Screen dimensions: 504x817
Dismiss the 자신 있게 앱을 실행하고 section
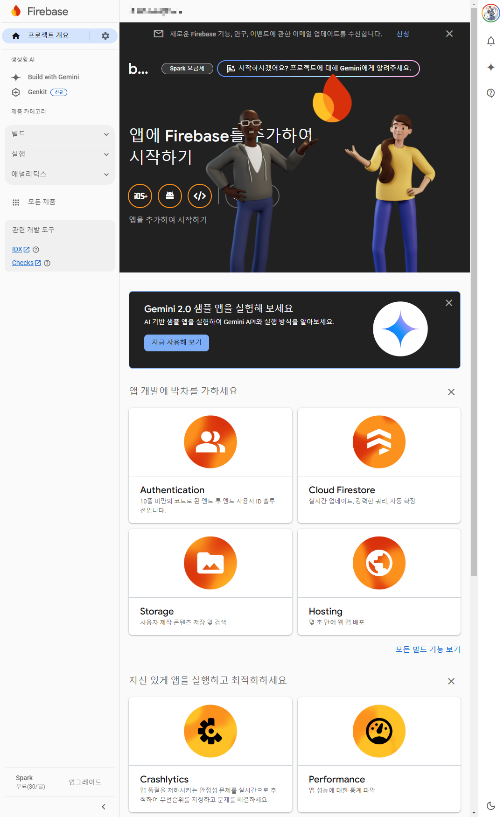pyautogui.click(x=451, y=681)
